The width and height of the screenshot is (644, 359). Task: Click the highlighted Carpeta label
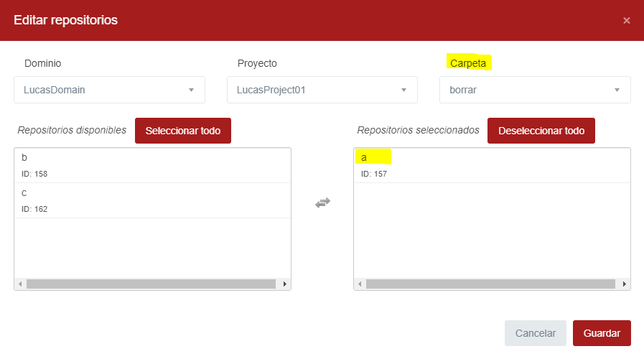tap(468, 63)
